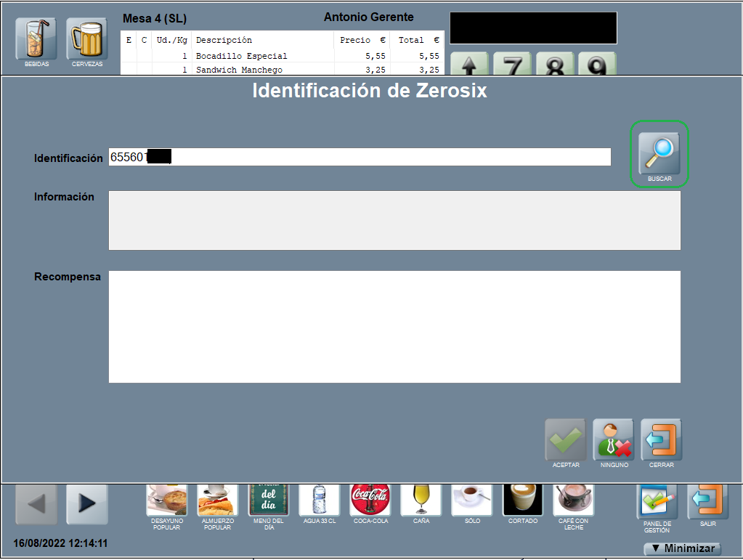Choose the Cortado coffee item
This screenshot has height=560, width=743.
(x=523, y=500)
